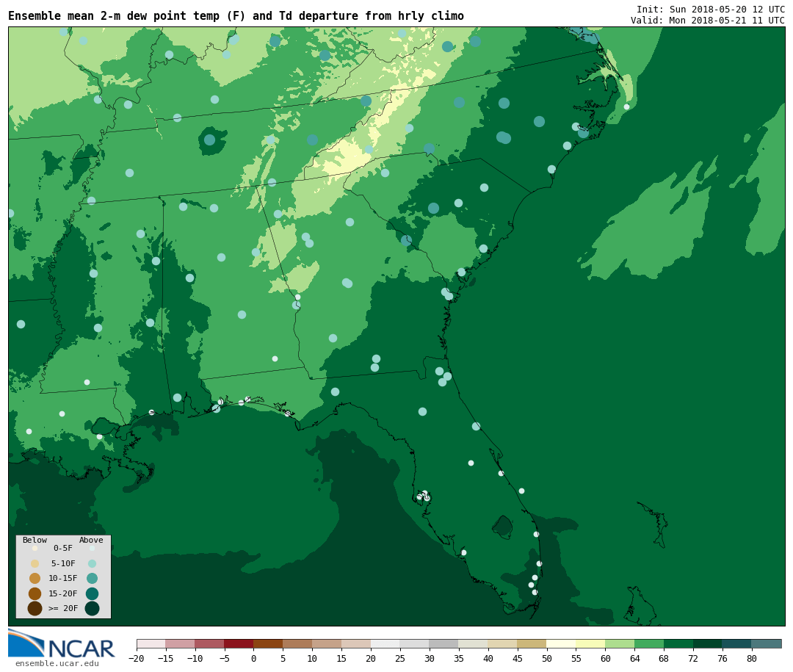The image size is (793, 672).
Task: Click the NCAR logo
Action: tap(62, 644)
